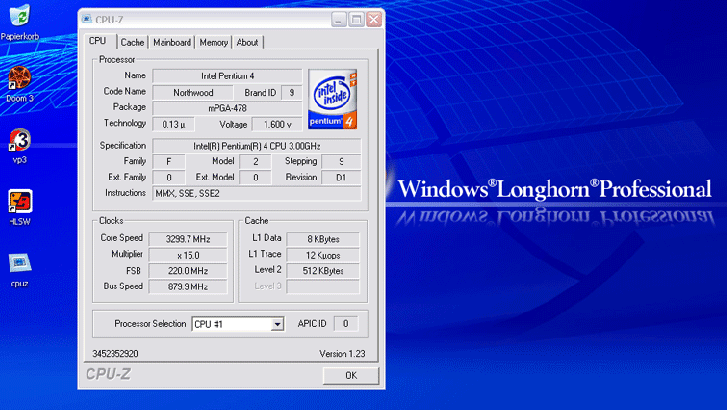Close the CPU-Z window
Viewport: 727px width, 410px height.
(374, 19)
